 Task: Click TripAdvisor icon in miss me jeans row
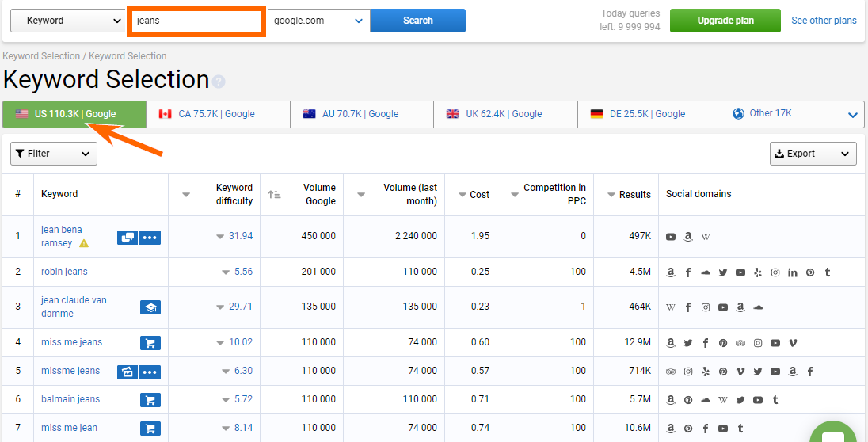coord(740,343)
